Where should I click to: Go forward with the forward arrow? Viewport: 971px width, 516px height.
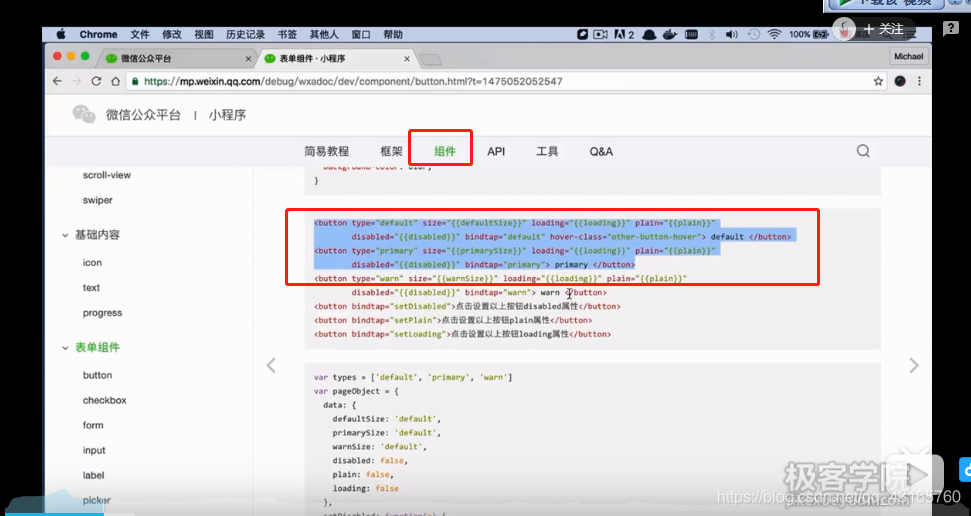click(77, 81)
